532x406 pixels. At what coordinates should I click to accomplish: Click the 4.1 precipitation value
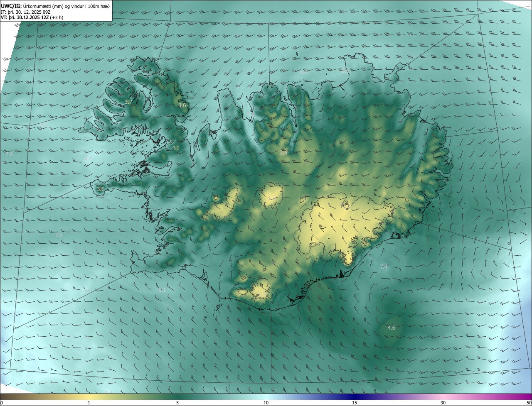(176, 147)
